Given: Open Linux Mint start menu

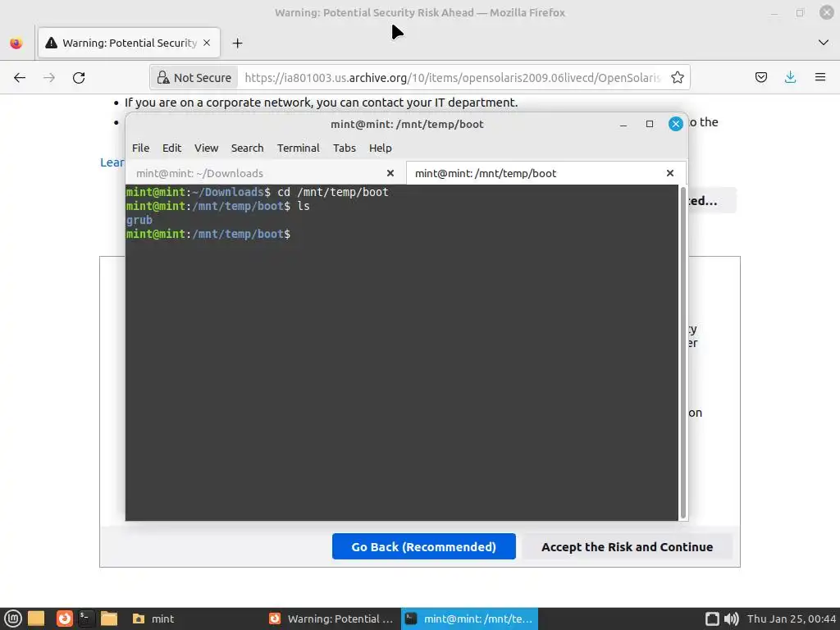Looking at the screenshot, I should click(13, 619).
